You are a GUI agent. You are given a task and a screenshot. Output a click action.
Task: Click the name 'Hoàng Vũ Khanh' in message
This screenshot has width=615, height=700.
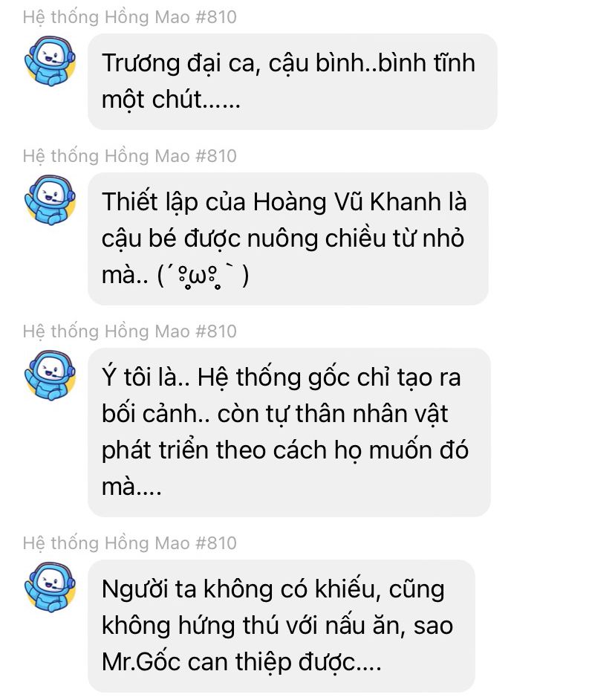tap(347, 202)
